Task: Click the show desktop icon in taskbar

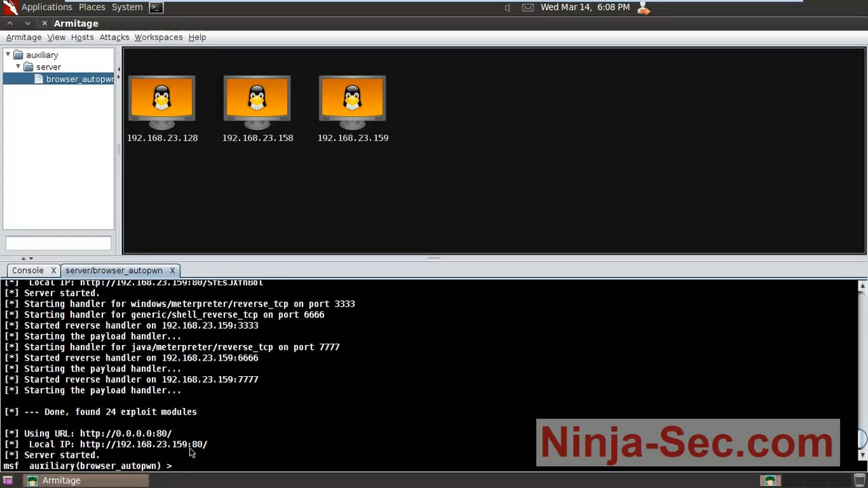Action: click(x=8, y=481)
